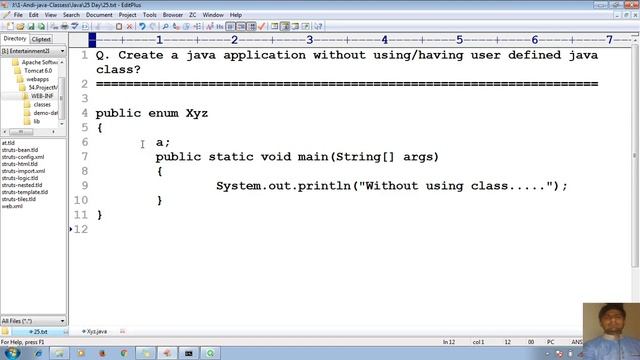Open the Browser menu
640x360 pixels.
pos(173,15)
